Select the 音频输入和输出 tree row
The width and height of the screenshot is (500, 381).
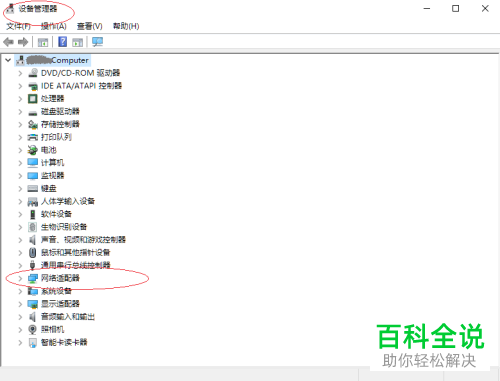61,317
